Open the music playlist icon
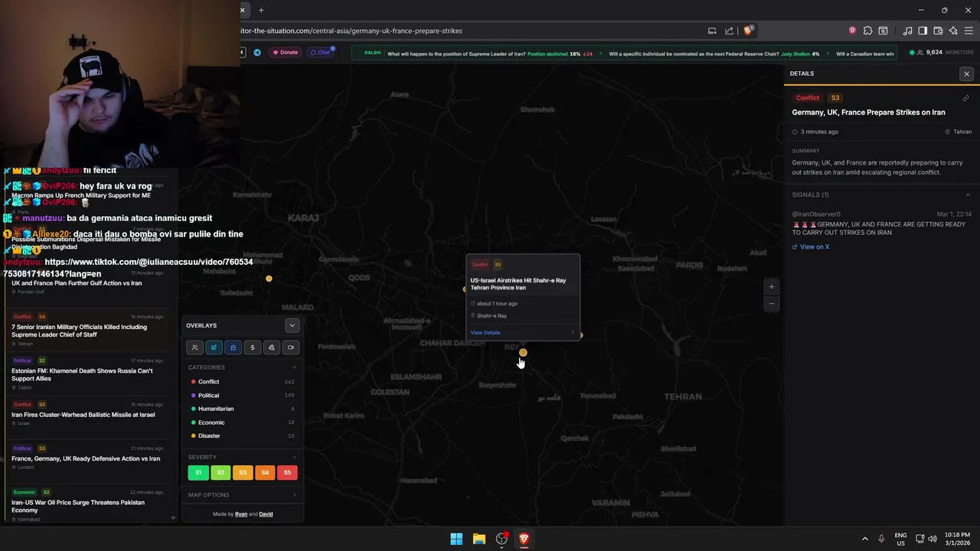The image size is (980, 551). click(x=907, y=31)
